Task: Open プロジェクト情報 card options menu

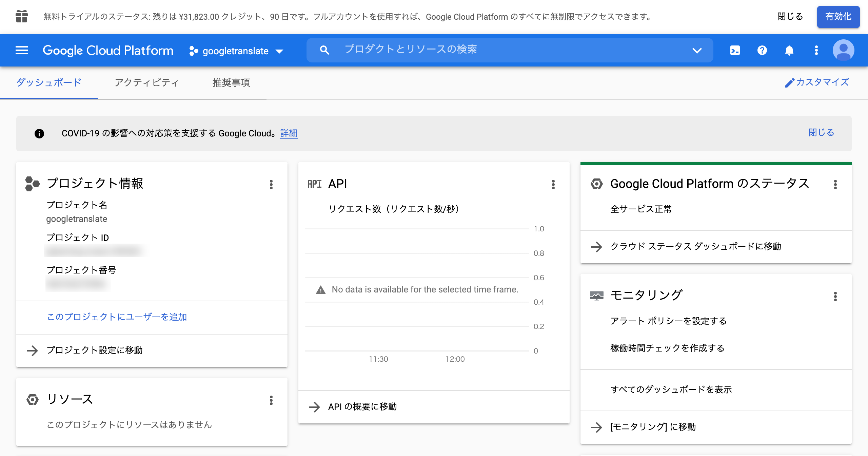Action: [271, 184]
